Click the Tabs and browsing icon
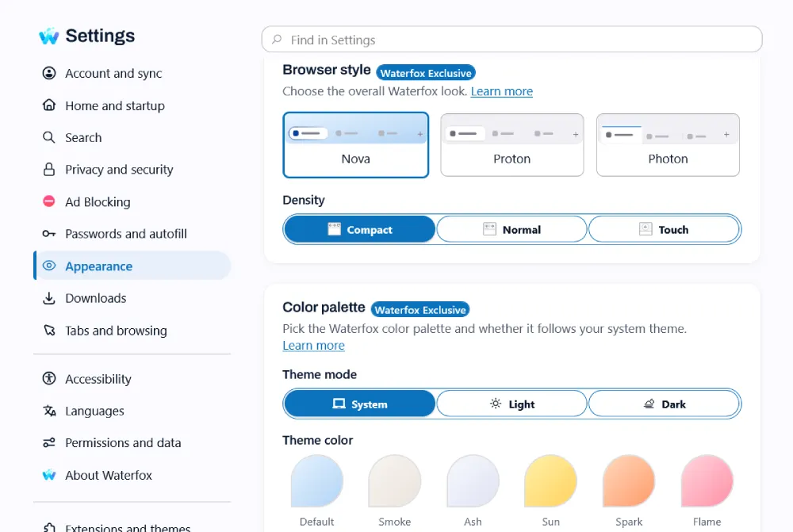This screenshot has width=793, height=532. point(49,331)
